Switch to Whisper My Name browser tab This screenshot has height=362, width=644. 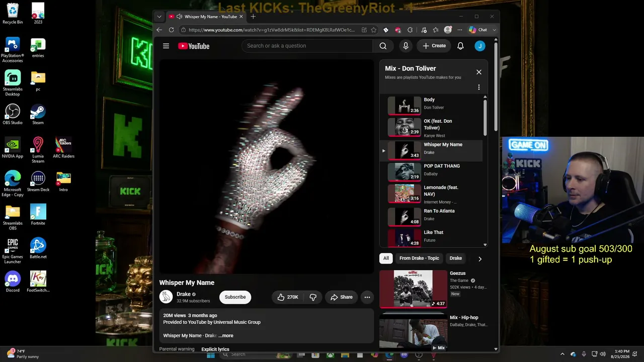tap(206, 17)
